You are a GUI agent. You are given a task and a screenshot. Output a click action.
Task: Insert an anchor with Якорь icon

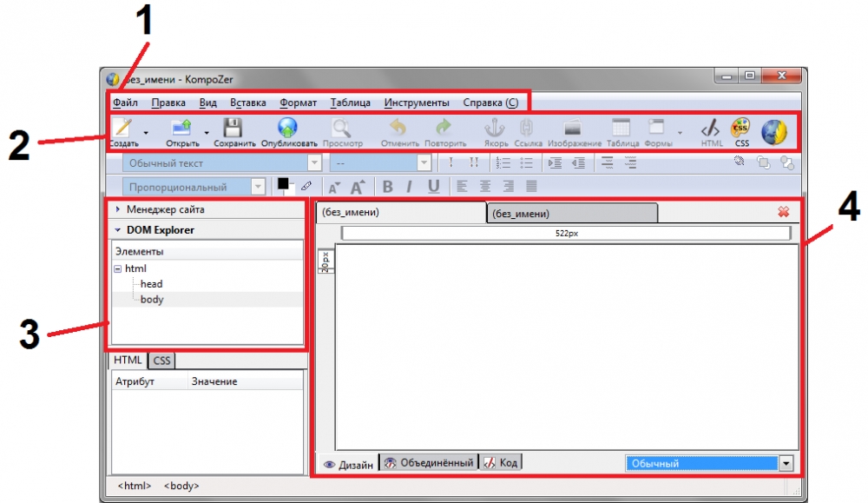[495, 128]
